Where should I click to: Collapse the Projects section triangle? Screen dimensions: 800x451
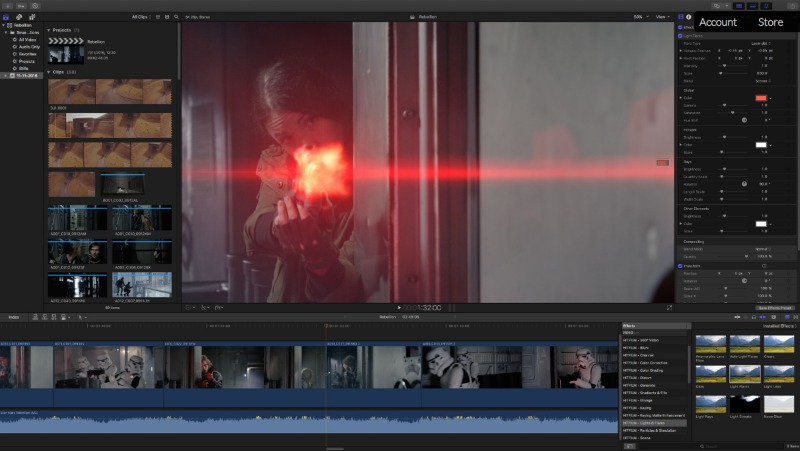(49, 30)
